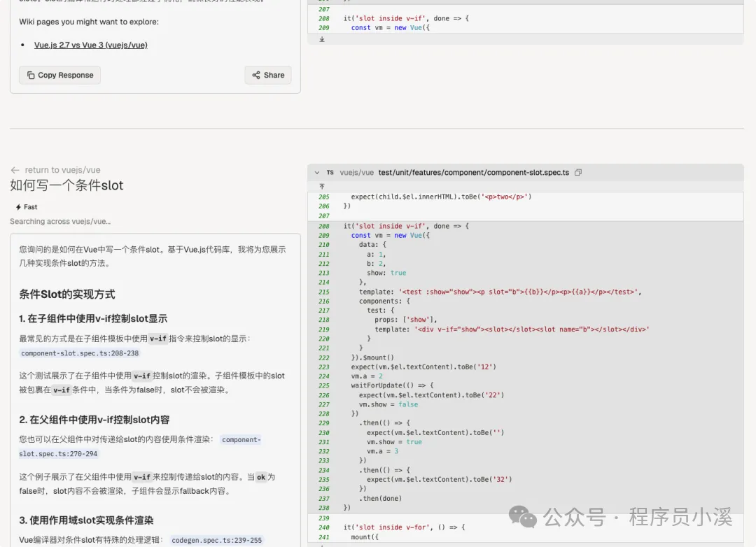
Task: Click the back arrow icon beside return
Action: 15,170
